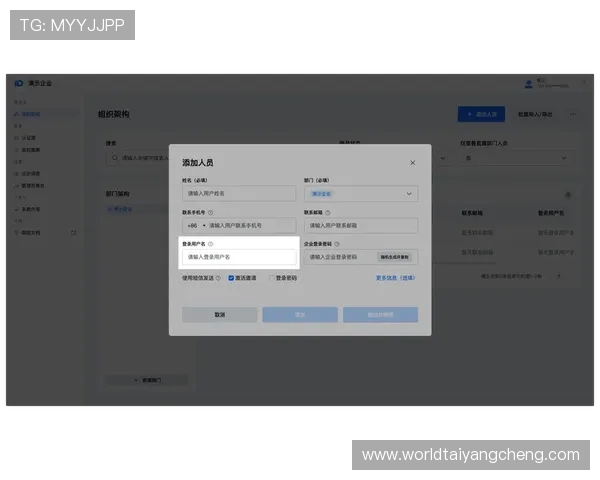This screenshot has width=600, height=480.
Task: Open the 部门 dropdown selector
Action: [361, 194]
